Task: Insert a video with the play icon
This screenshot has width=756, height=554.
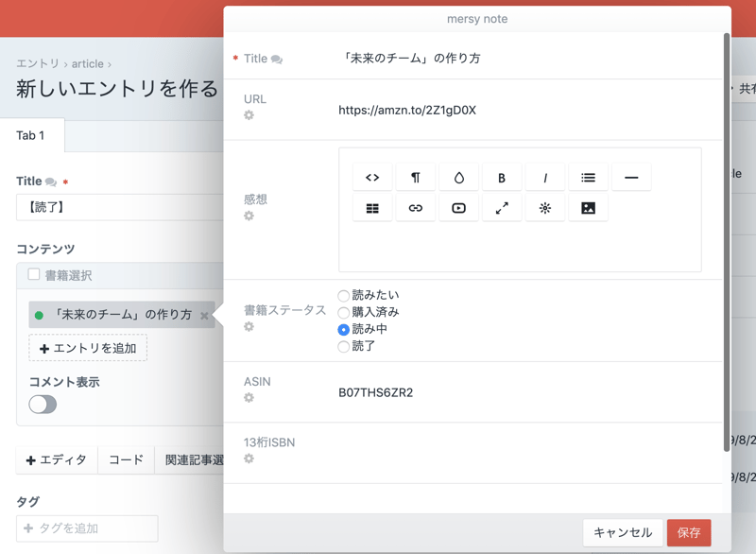Action: [458, 208]
